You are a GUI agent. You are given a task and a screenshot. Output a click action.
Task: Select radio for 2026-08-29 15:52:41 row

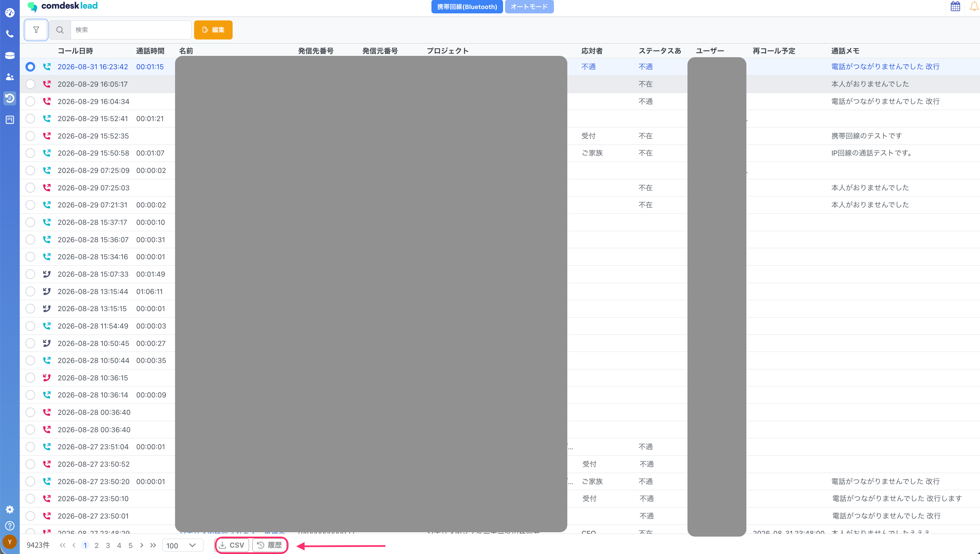click(30, 119)
